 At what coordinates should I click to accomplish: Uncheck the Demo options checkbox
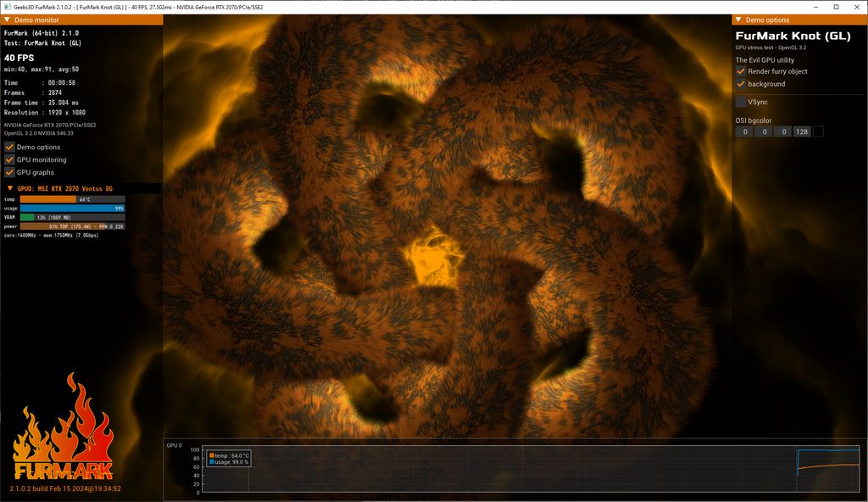pos(9,148)
